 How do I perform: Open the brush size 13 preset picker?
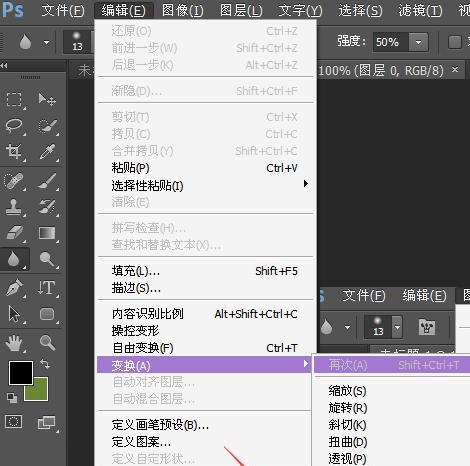click(x=77, y=42)
